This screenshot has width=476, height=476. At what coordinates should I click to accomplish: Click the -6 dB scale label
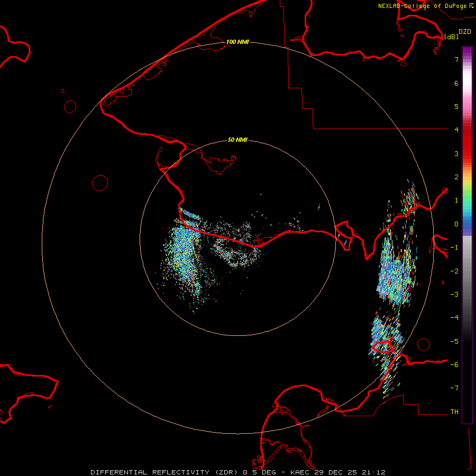point(454,365)
